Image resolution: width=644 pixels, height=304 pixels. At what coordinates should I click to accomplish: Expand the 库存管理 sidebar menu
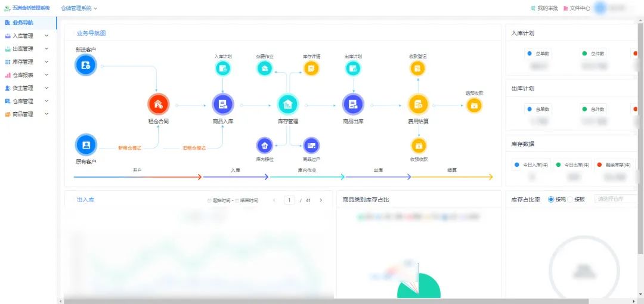(26, 62)
